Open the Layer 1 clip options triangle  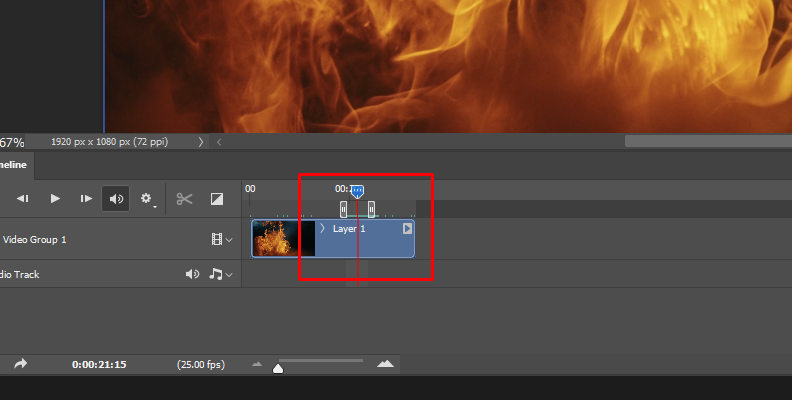tap(407, 229)
